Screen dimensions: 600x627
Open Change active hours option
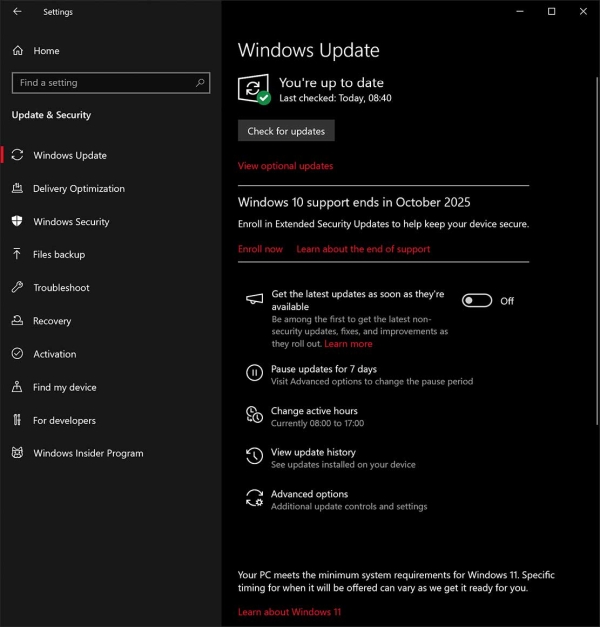(314, 411)
